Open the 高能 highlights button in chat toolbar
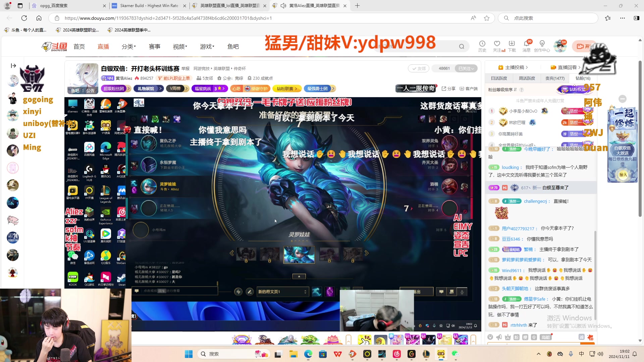 pyautogui.click(x=546, y=337)
